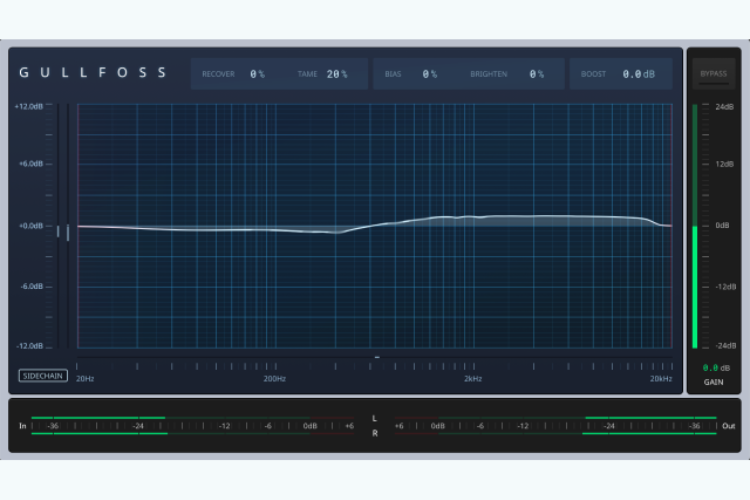The image size is (750, 500).
Task: Click the left red boundary line at 20Hz
Action: 78,226
